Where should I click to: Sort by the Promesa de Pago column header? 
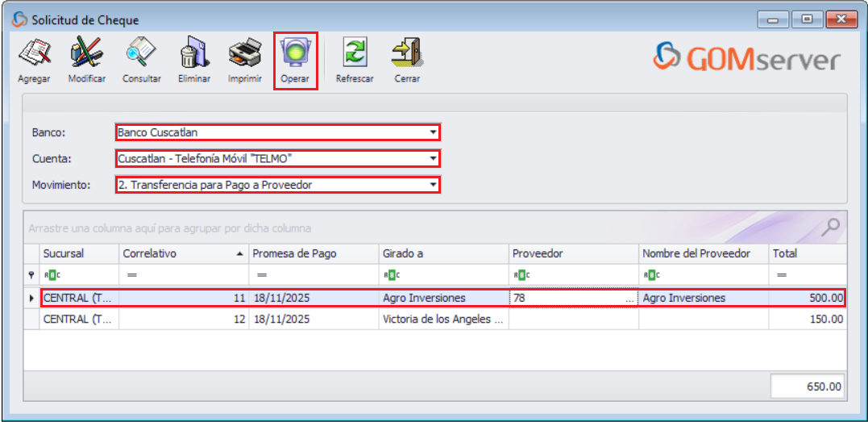pyautogui.click(x=314, y=254)
